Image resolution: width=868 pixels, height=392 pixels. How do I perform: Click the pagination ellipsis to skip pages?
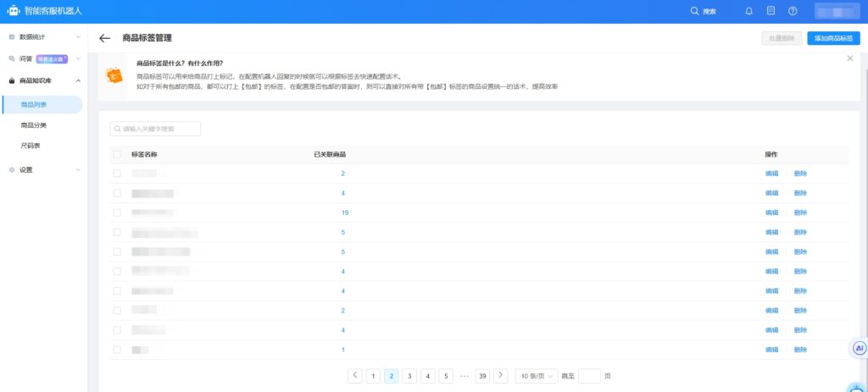465,376
